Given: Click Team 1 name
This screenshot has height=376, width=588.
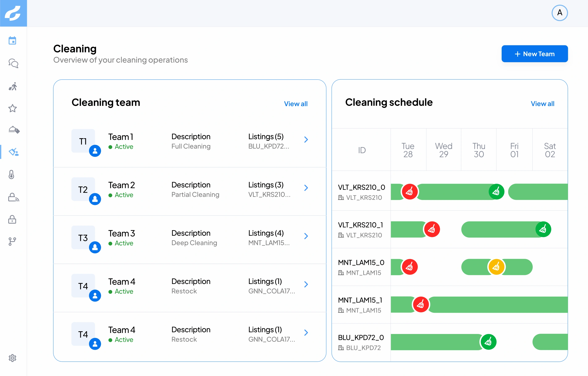Looking at the screenshot, I should tap(121, 137).
